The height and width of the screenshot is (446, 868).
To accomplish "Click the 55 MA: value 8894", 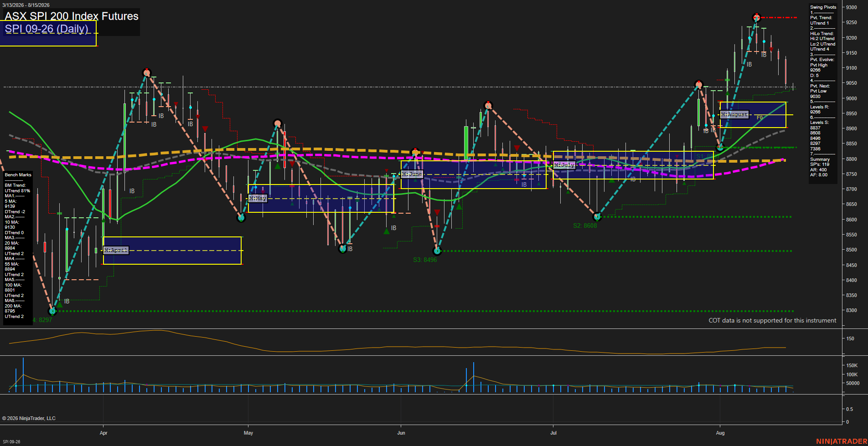I will pos(10,269).
